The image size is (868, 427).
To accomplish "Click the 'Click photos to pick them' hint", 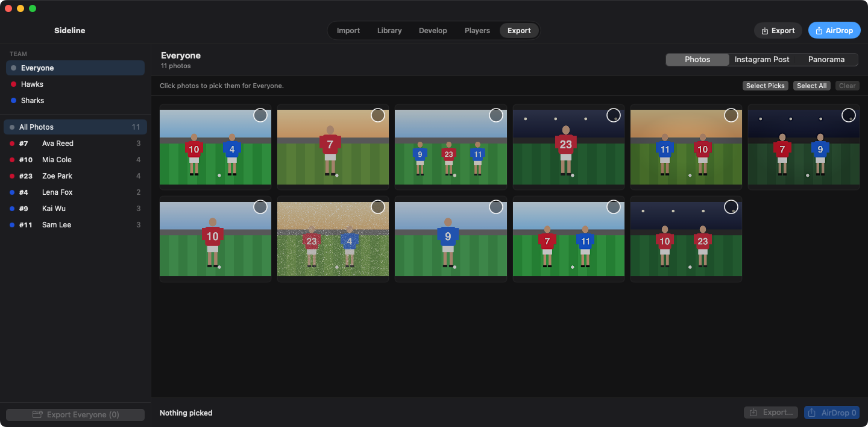I will click(222, 86).
